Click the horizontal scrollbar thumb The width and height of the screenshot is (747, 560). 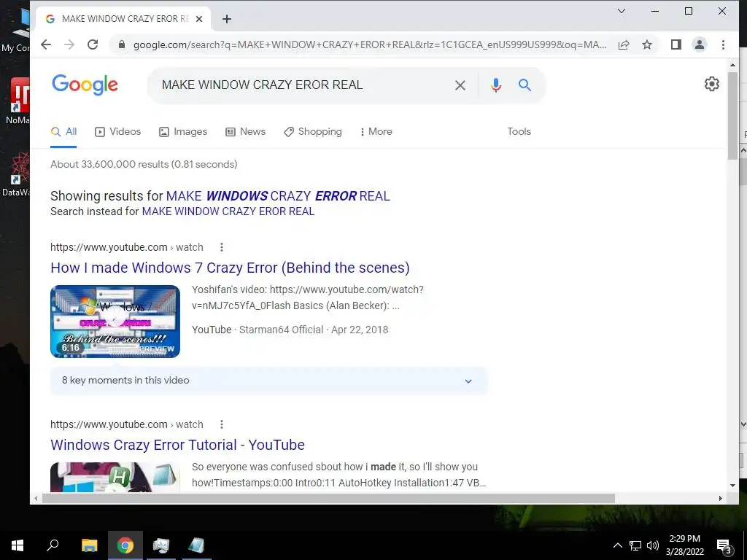click(x=329, y=498)
